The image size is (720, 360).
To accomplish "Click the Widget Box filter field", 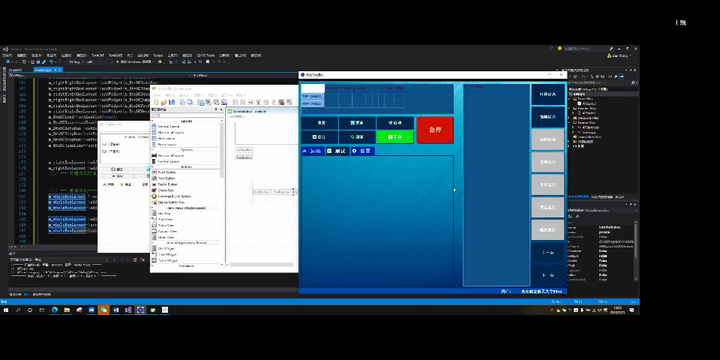I will [187, 115].
